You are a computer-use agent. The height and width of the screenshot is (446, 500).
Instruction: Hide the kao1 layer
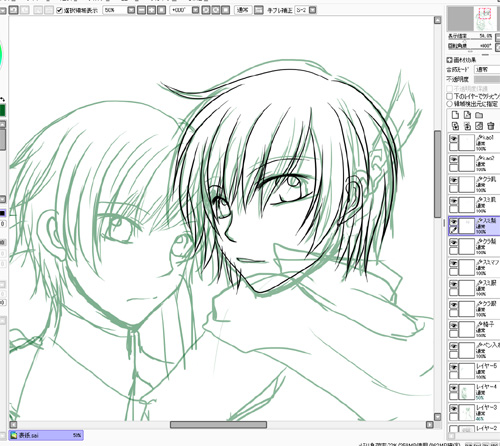pyautogui.click(x=453, y=138)
